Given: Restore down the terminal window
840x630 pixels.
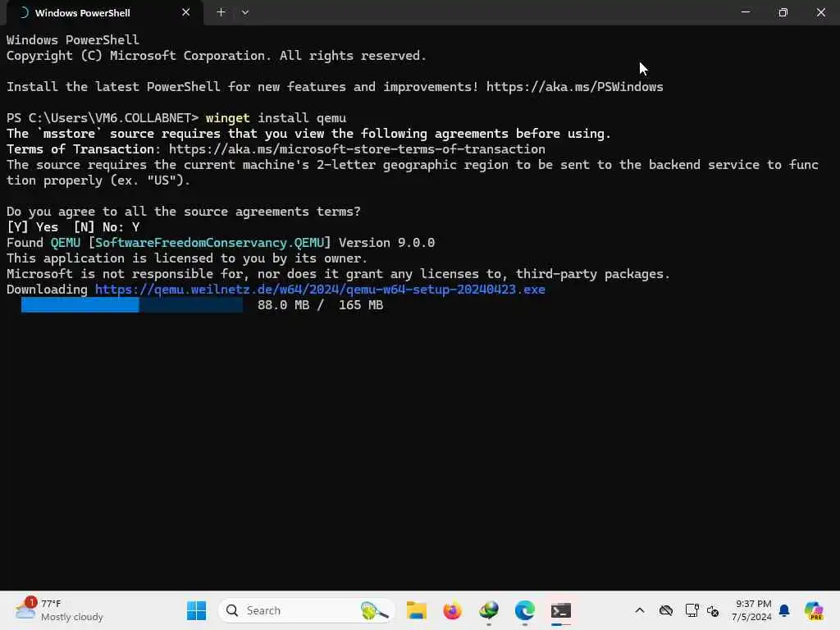Looking at the screenshot, I should point(783,12).
